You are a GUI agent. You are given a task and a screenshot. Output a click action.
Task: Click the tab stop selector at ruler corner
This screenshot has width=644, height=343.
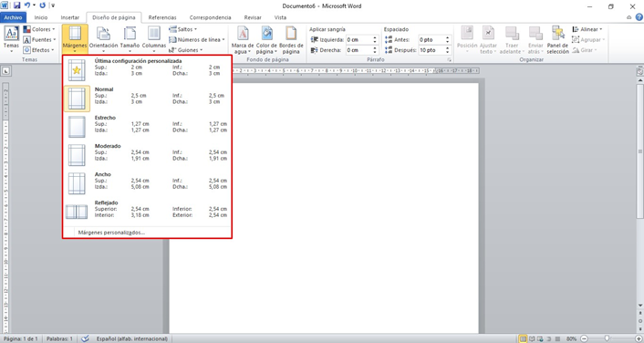coord(5,71)
